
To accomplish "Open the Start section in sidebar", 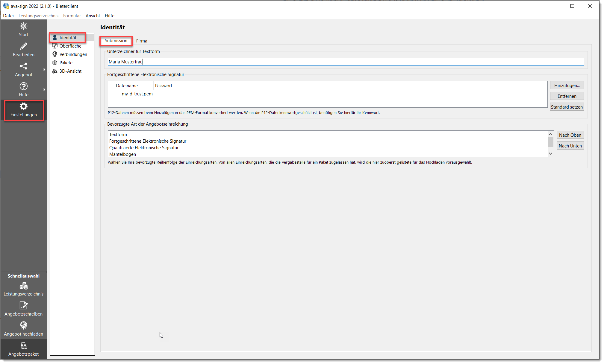I will [x=23, y=30].
